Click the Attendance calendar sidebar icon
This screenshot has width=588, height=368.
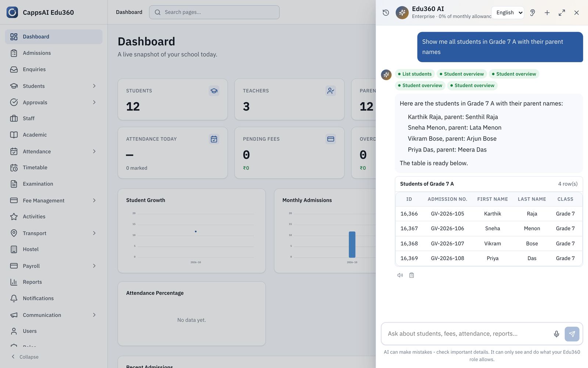click(x=14, y=152)
